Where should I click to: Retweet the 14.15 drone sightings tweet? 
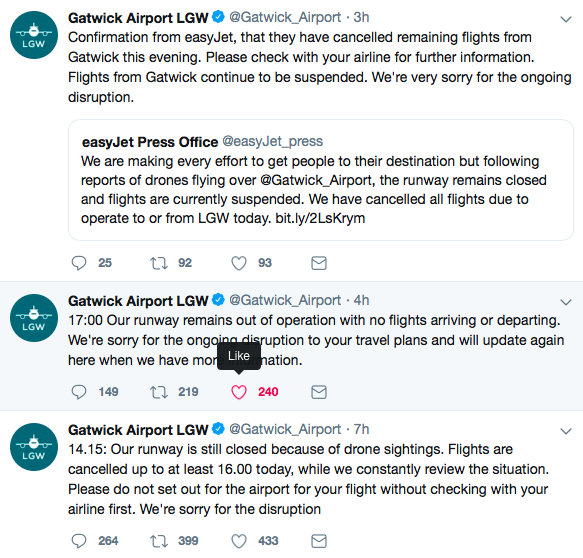[x=159, y=541]
